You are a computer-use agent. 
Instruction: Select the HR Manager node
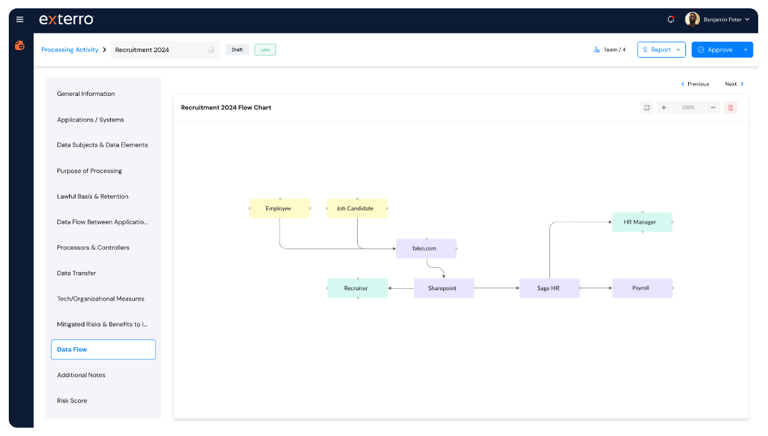pyautogui.click(x=642, y=222)
